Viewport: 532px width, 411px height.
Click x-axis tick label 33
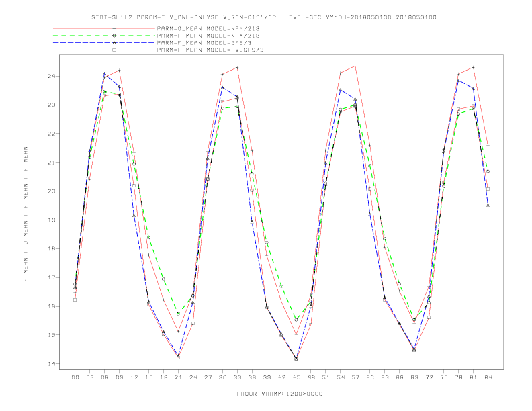[237, 377]
